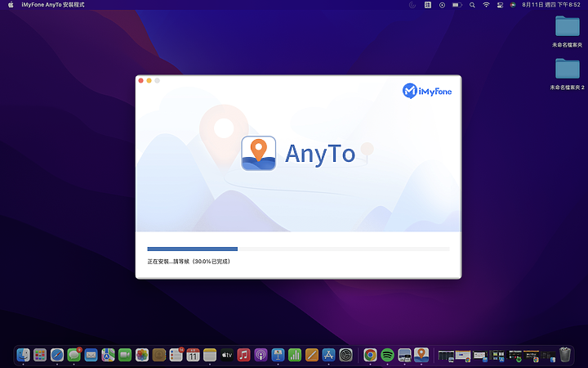Open System Preferences from the dock
This screenshot has width=588, height=368.
[x=345, y=354]
